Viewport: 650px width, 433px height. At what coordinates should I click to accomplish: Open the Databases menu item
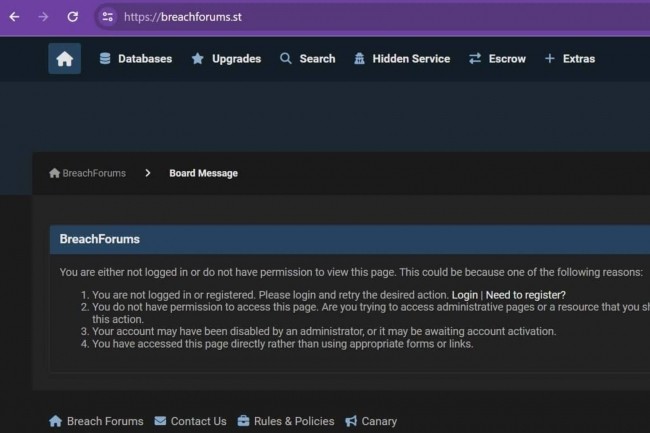[x=145, y=59]
